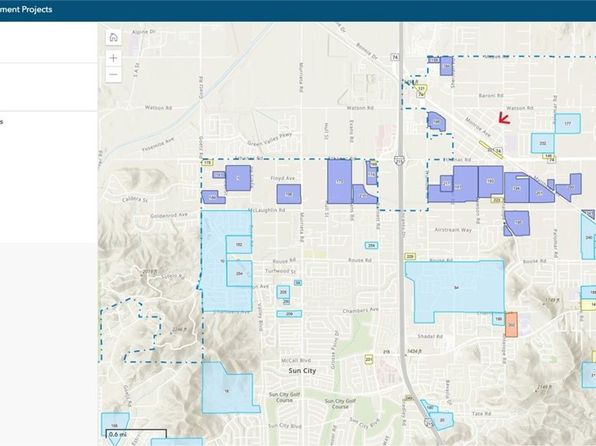The height and width of the screenshot is (446, 596).
Task: Select purple parcel just above Airstream Way
Action: [x=517, y=223]
